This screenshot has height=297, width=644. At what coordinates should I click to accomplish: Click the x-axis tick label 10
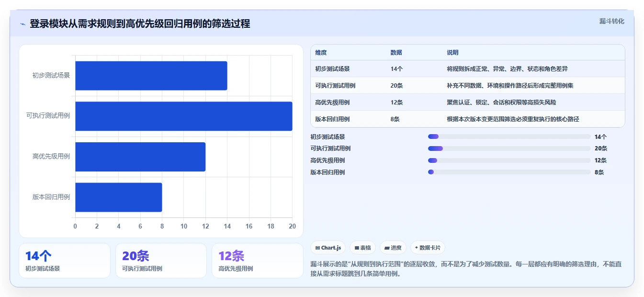(x=184, y=226)
